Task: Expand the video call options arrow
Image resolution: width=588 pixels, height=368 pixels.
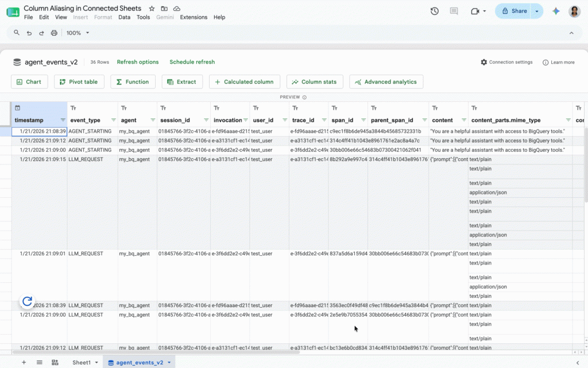Action: (485, 11)
